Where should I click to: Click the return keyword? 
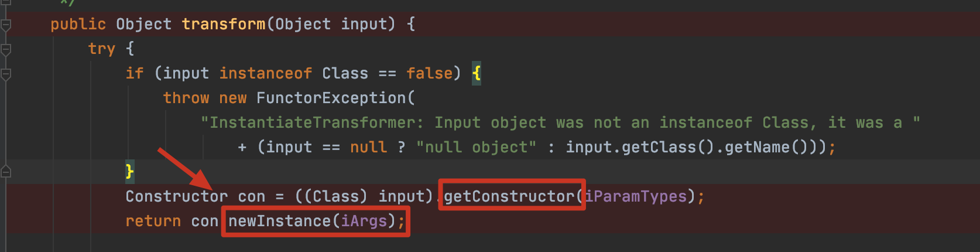point(153,221)
